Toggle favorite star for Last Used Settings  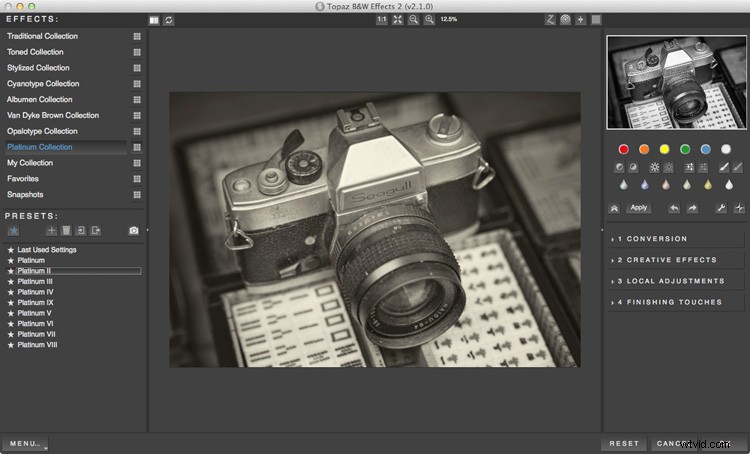[11, 250]
